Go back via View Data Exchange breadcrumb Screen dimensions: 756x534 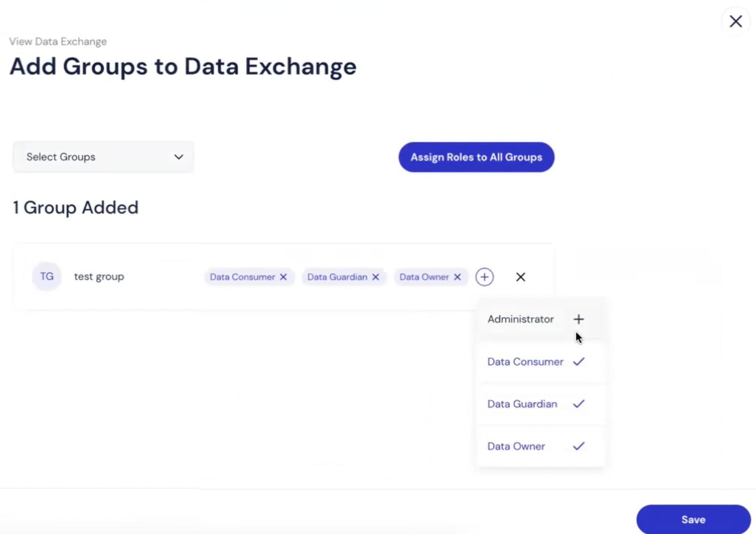tap(58, 41)
